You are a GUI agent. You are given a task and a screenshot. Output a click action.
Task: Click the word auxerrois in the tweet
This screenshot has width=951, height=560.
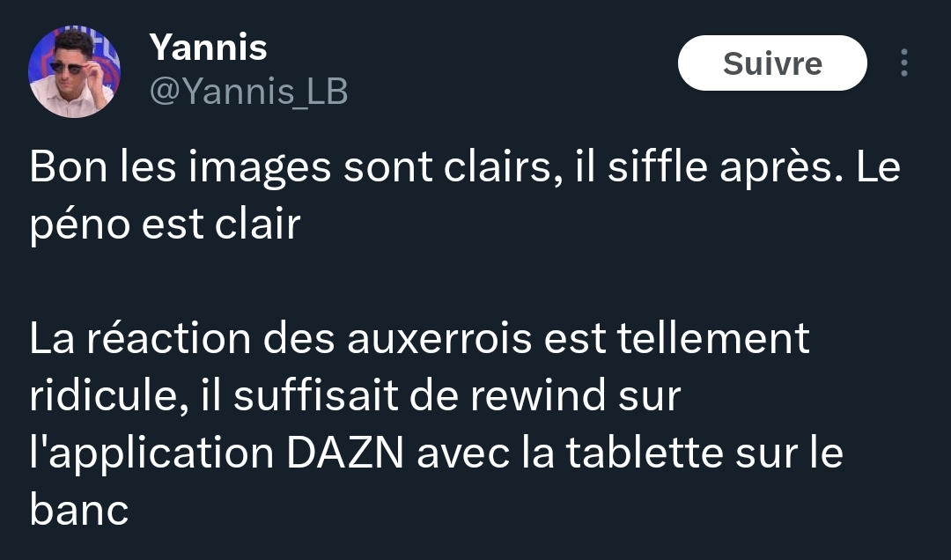pyautogui.click(x=439, y=338)
